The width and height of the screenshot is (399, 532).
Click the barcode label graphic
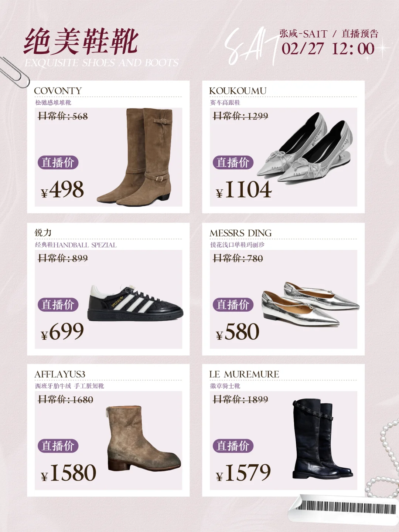(344, 509)
